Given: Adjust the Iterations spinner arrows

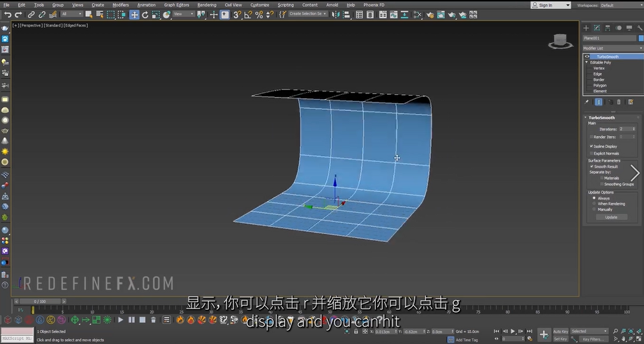Looking at the screenshot, I should [x=634, y=129].
